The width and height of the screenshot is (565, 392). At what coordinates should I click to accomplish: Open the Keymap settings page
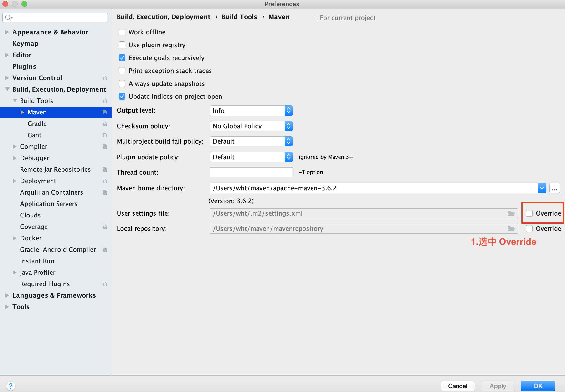26,44
